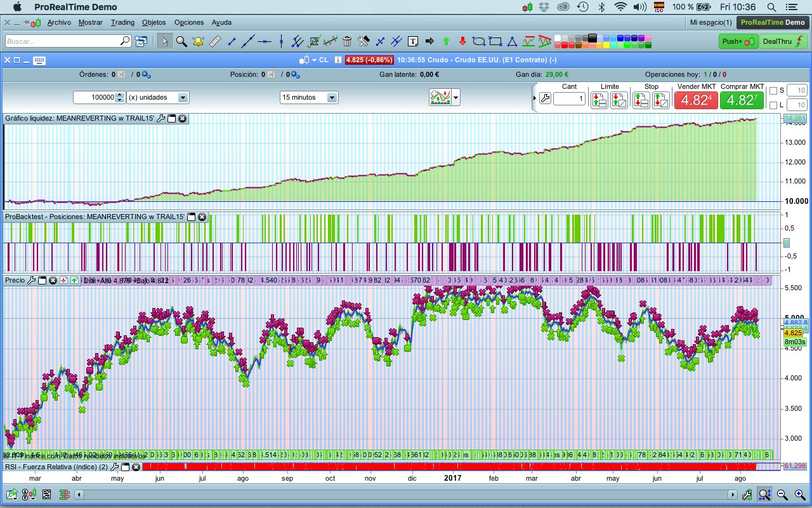Pick the red down arrow tool
The image size is (812, 508).
click(x=462, y=41)
